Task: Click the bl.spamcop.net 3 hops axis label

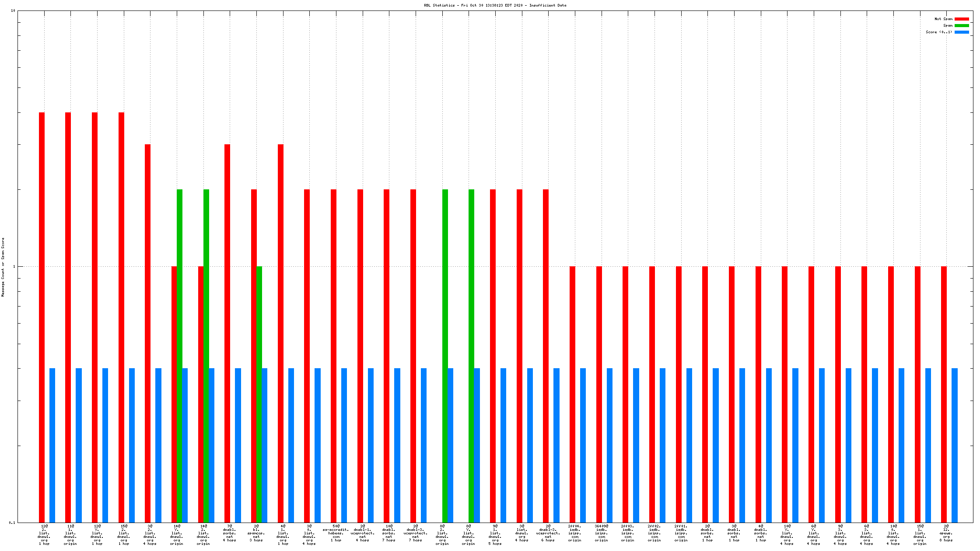Action: (x=256, y=533)
